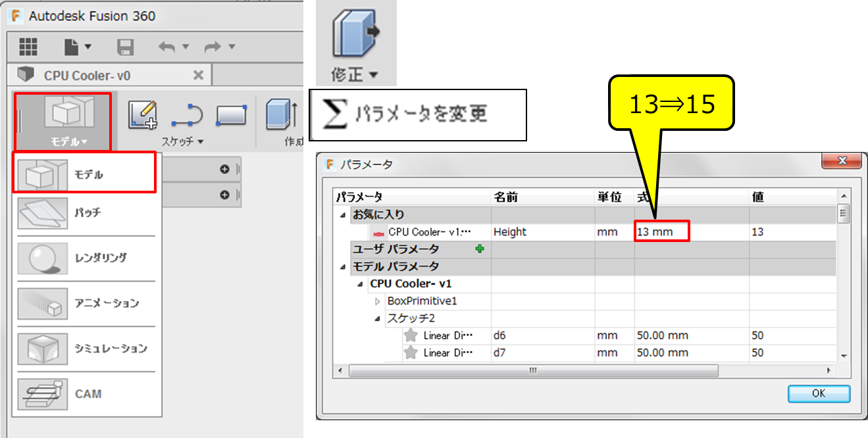Click the 式 column header
This screenshot has height=438, width=868.
coord(692,197)
